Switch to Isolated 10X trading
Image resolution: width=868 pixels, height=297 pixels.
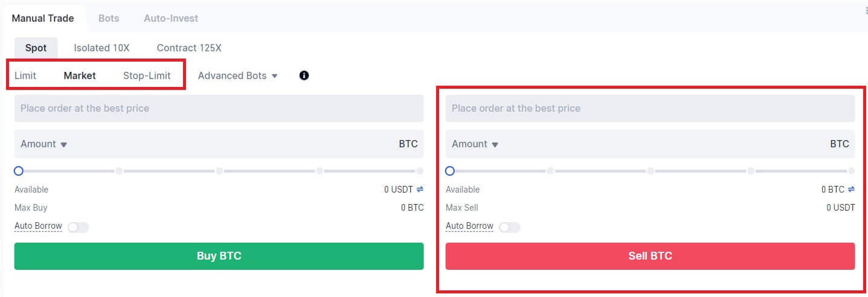[x=101, y=48]
